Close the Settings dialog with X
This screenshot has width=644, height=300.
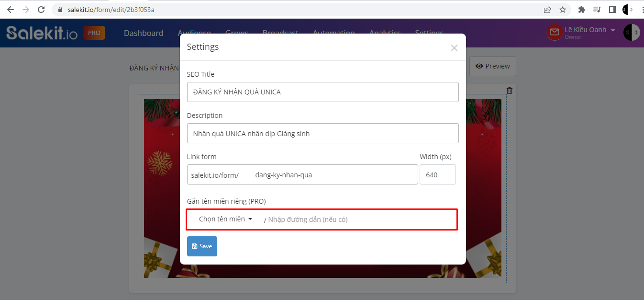pyautogui.click(x=454, y=47)
